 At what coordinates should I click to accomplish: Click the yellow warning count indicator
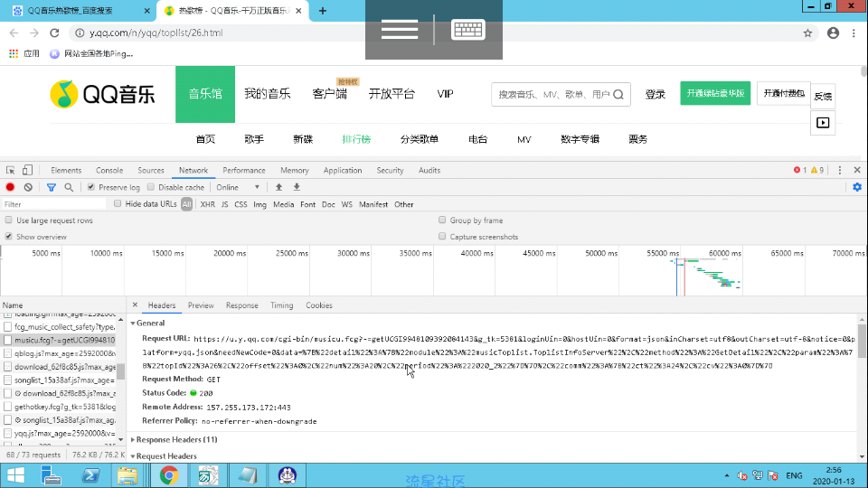[817, 171]
